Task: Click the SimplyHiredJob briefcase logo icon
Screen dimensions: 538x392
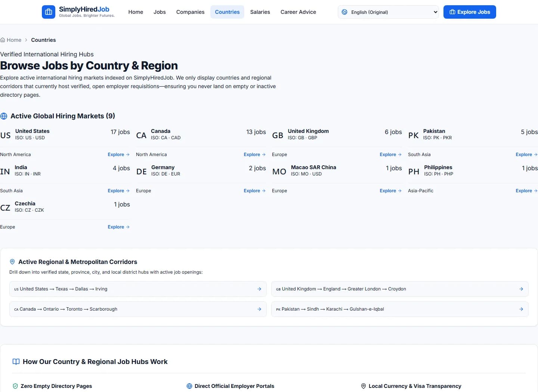Action: tap(49, 12)
